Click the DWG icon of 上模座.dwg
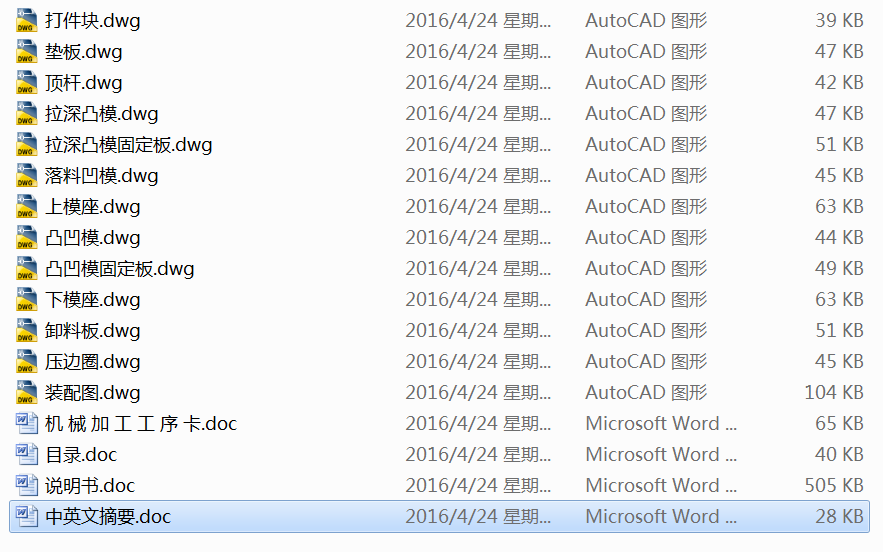Viewport: 883px width, 552px height. coord(26,206)
